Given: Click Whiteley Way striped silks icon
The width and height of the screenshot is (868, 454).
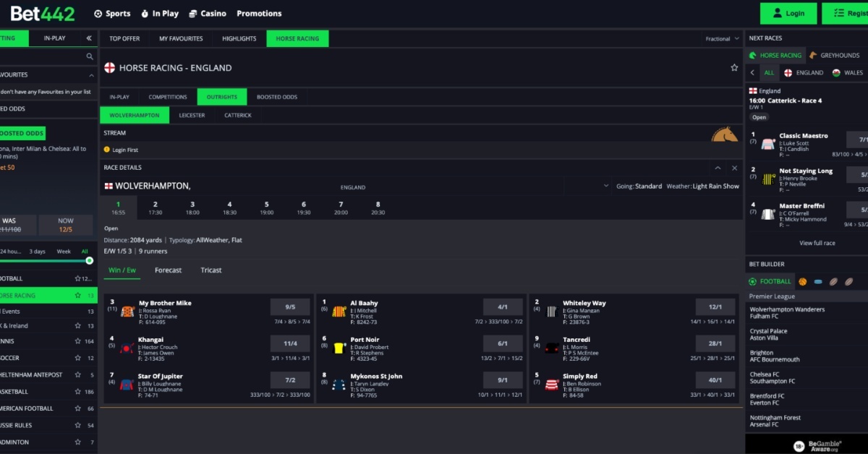Looking at the screenshot, I should (x=552, y=312).
